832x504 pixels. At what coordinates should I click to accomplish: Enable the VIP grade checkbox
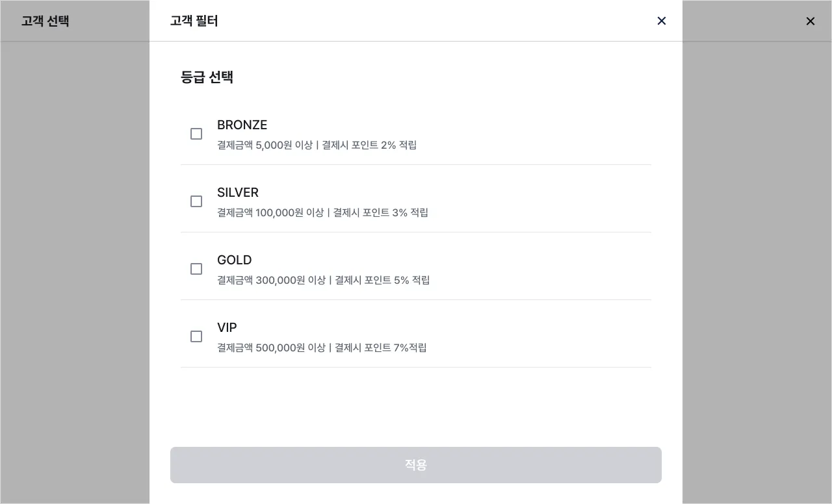(x=196, y=336)
